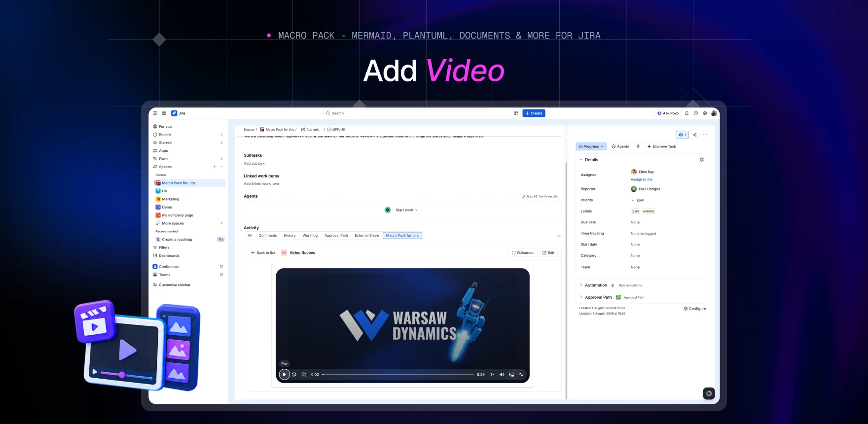Click the Search field
868x424 pixels.
[x=422, y=113]
